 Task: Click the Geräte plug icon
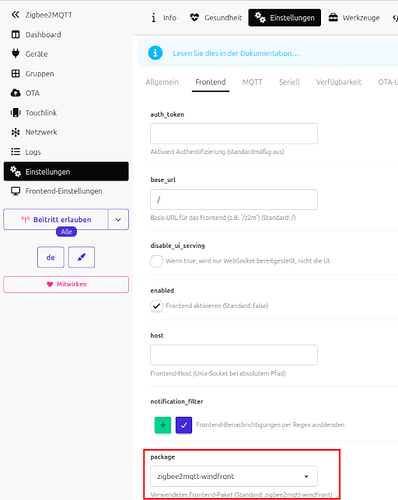(15, 54)
